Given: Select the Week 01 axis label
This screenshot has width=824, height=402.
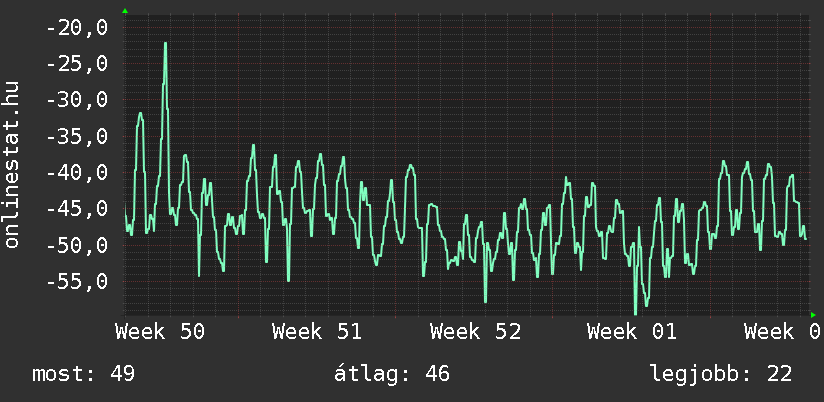Looking at the screenshot, I should click(632, 332).
